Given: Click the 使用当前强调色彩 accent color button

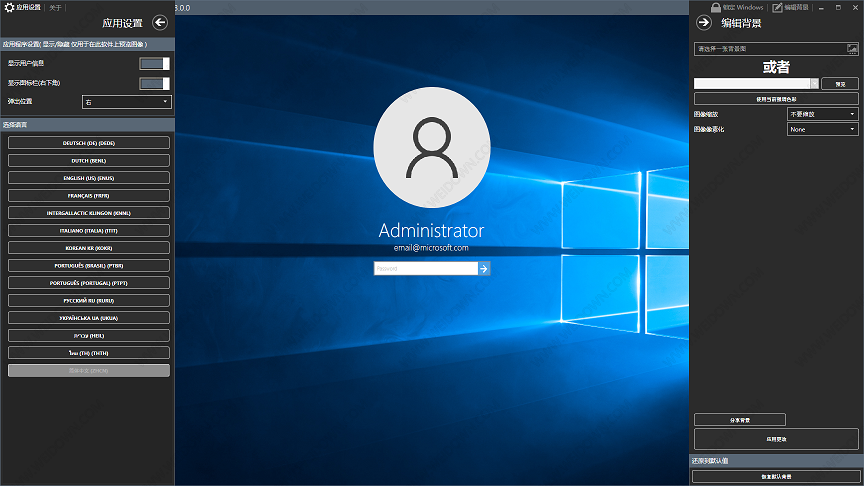Looking at the screenshot, I should click(x=776, y=99).
